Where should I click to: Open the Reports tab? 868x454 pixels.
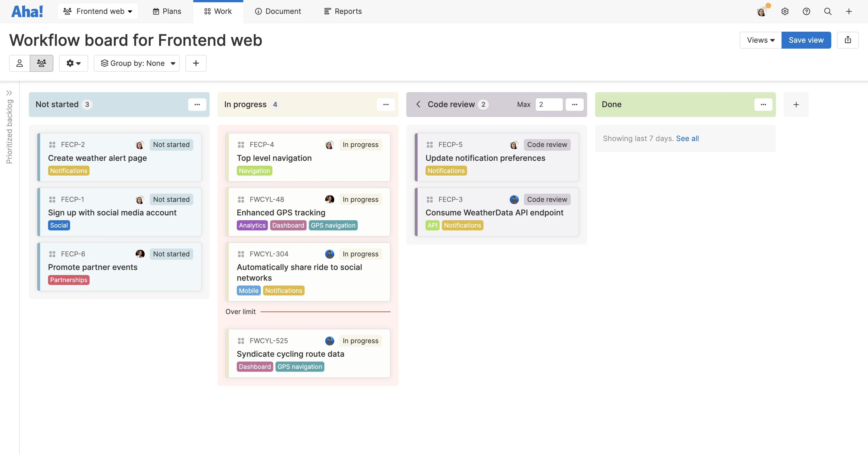pyautogui.click(x=343, y=12)
